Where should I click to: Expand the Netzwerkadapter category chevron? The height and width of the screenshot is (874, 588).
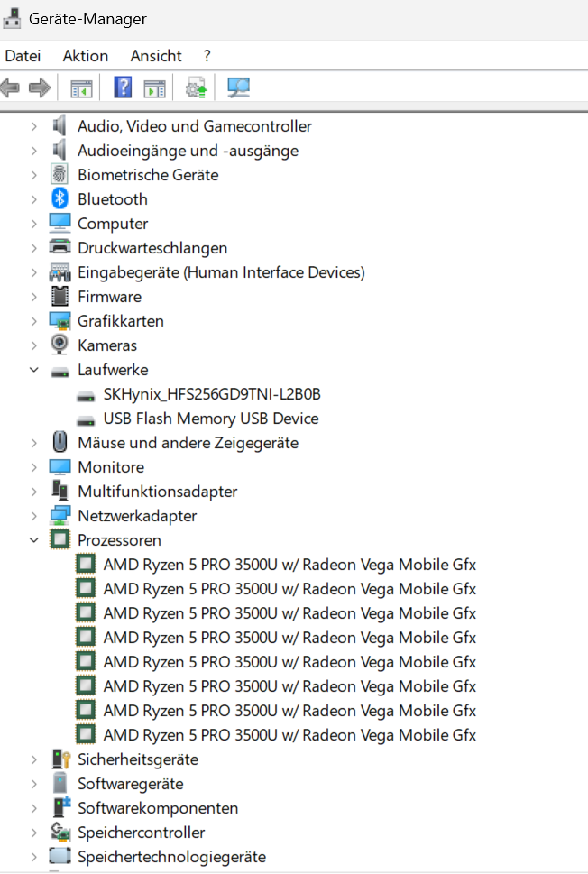pos(34,516)
